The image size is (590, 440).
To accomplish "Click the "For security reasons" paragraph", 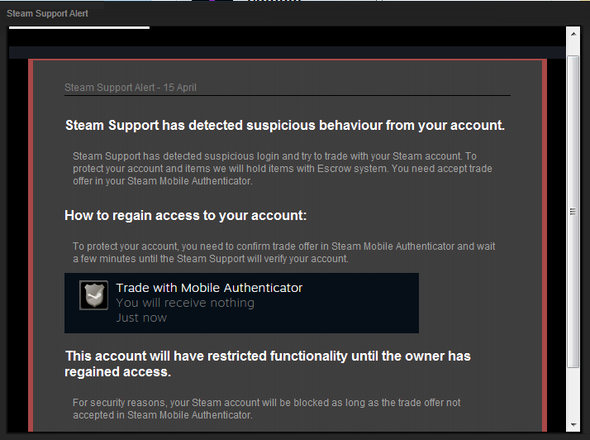I will point(266,409).
